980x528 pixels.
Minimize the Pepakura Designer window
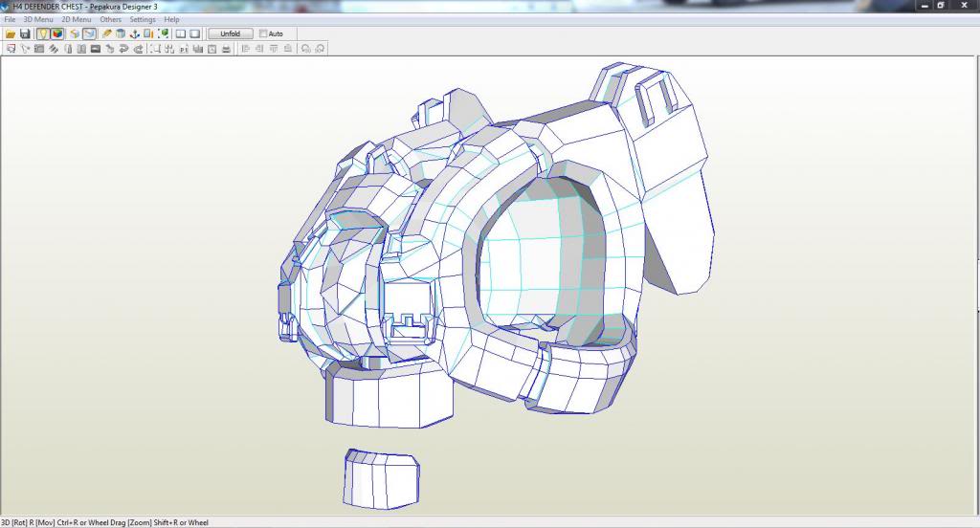click(925, 6)
